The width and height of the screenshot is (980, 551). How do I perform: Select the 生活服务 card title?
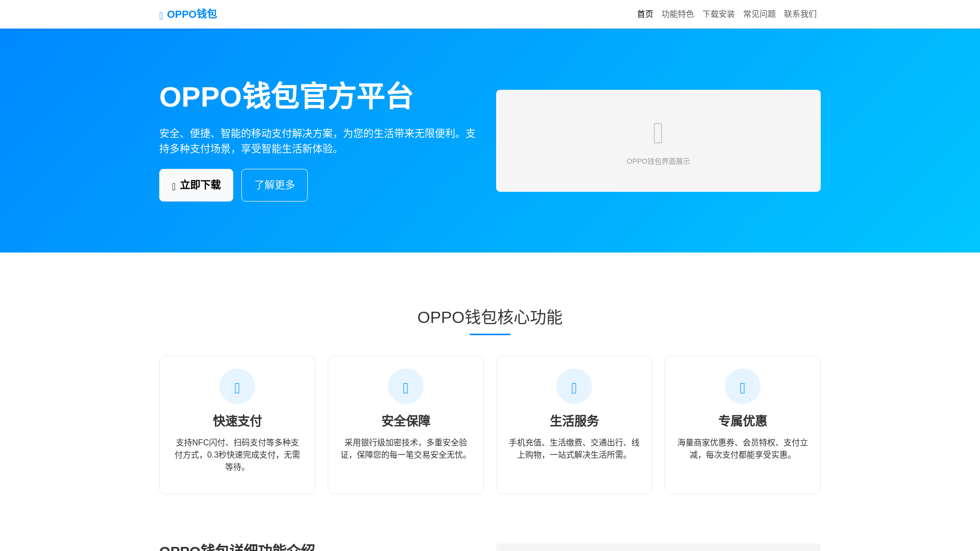[574, 421]
